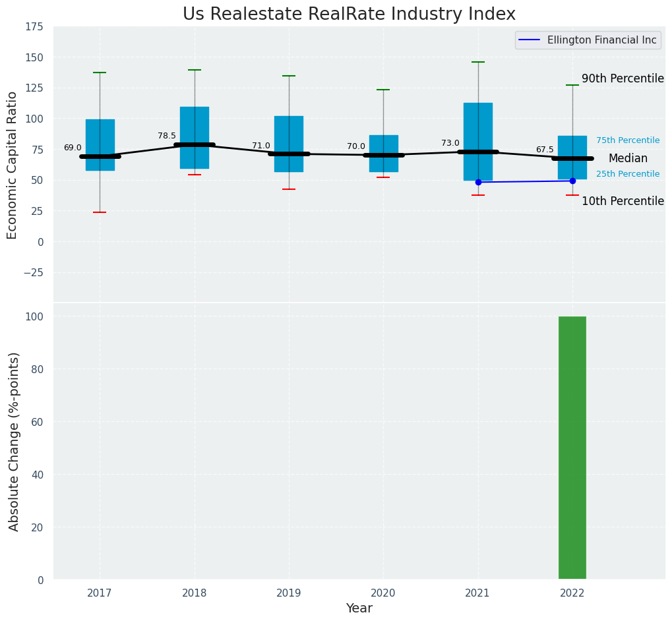This screenshot has width=672, height=621.
Task: Click the Absolute Change y-axis label
Action: (x=14, y=441)
